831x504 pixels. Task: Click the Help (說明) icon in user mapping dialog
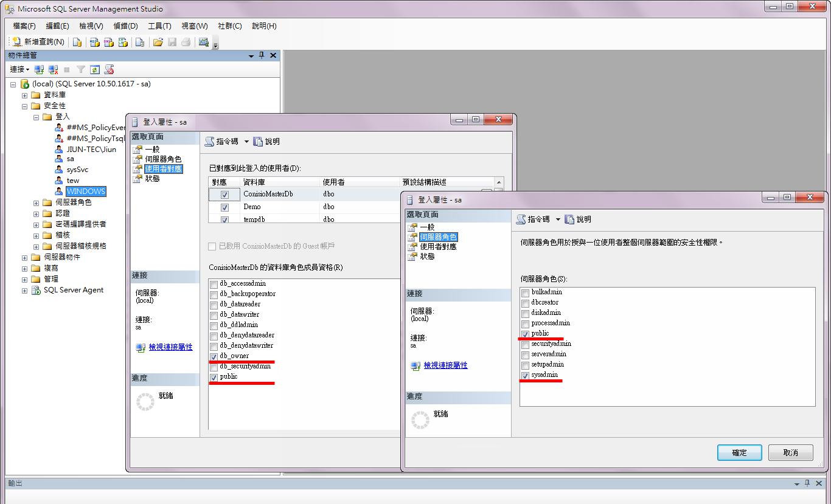click(x=259, y=142)
